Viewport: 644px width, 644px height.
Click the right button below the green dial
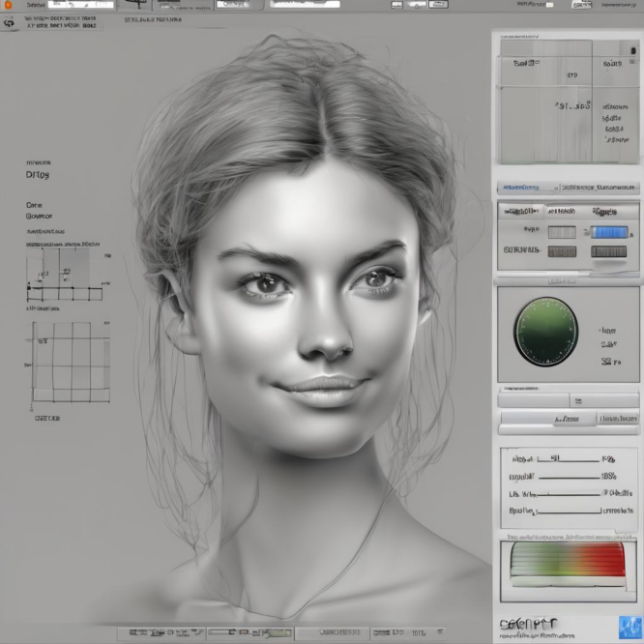[x=618, y=419]
